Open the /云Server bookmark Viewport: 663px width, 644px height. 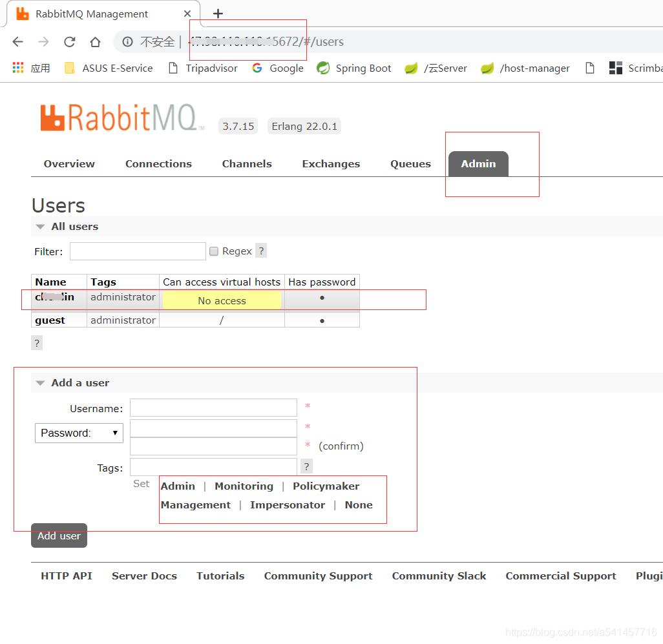pos(436,68)
